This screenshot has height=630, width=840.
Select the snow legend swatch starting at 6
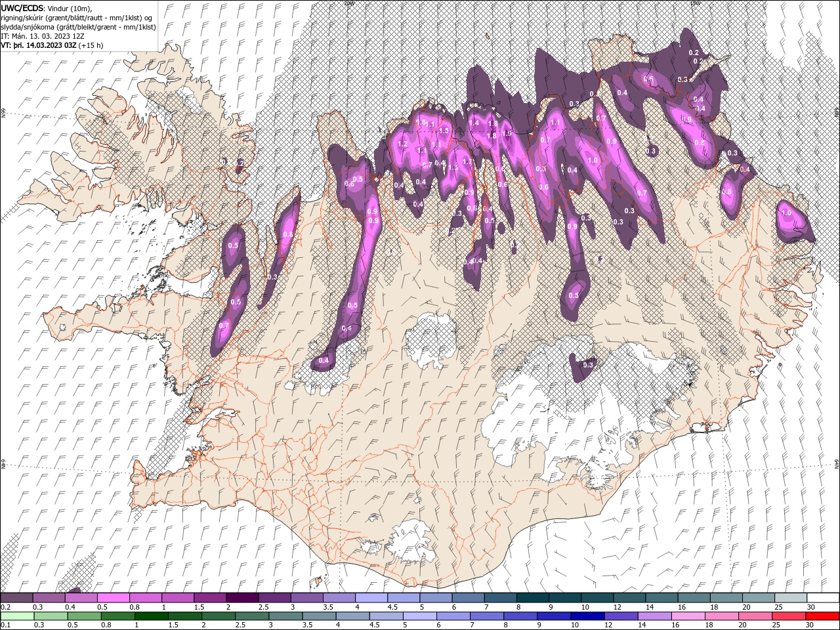[468, 598]
